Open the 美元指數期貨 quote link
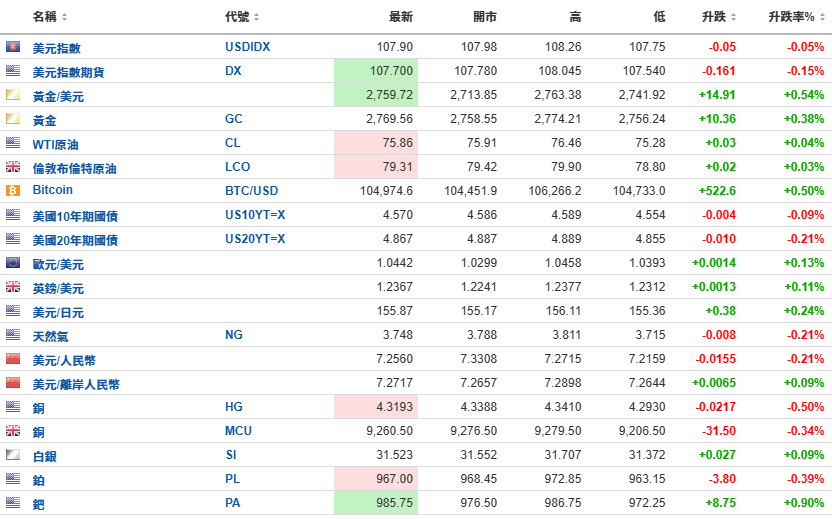The height and width of the screenshot is (519, 832). [x=68, y=72]
